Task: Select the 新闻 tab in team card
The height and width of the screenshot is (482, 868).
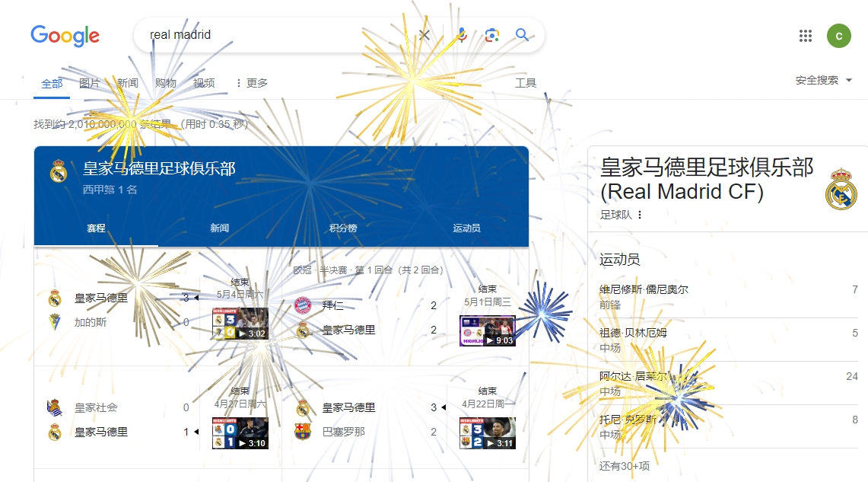Action: pyautogui.click(x=220, y=228)
